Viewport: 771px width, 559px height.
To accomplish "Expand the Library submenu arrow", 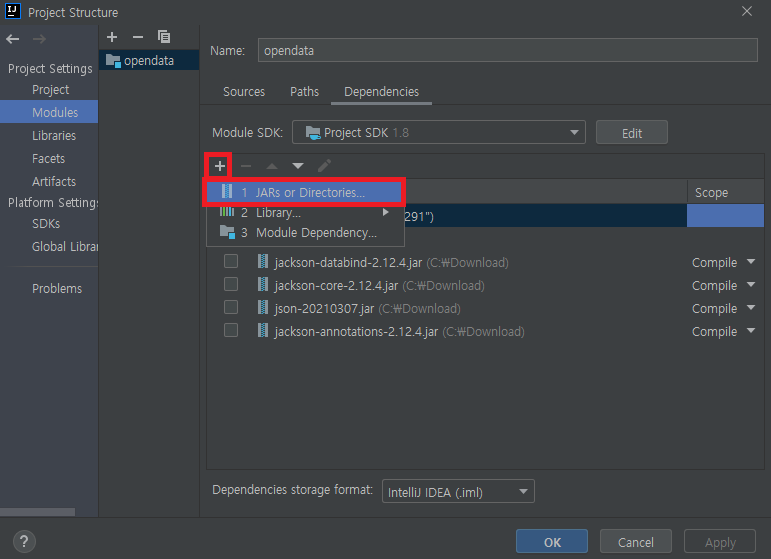I will pyautogui.click(x=386, y=212).
